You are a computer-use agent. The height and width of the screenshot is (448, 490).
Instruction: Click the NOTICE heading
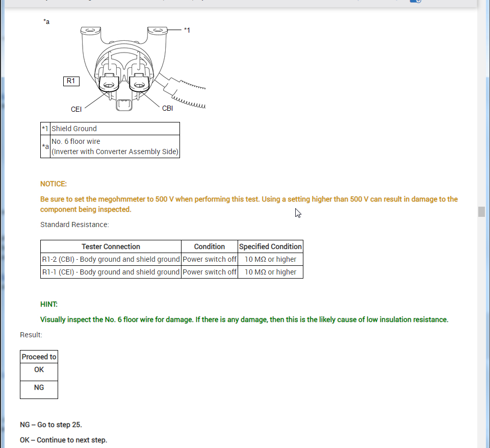54,184
